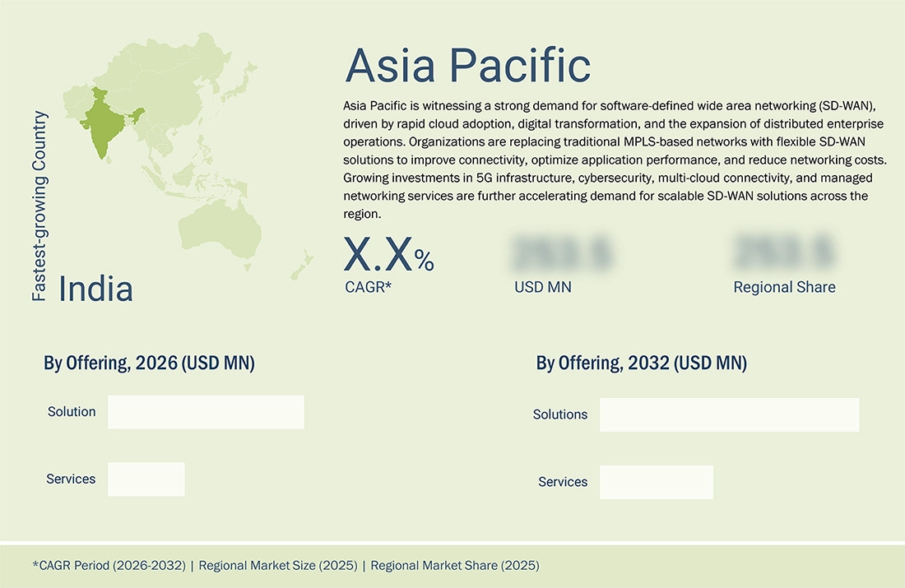Image resolution: width=905 pixels, height=588 pixels.
Task: Click the blurred USD MN value
Action: tap(562, 252)
